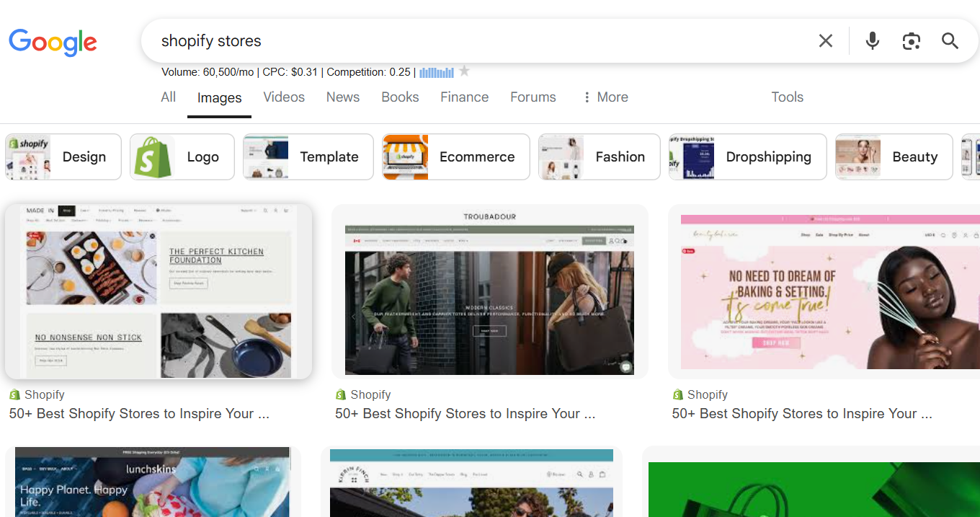Start a voice search with the microphone icon

[872, 41]
